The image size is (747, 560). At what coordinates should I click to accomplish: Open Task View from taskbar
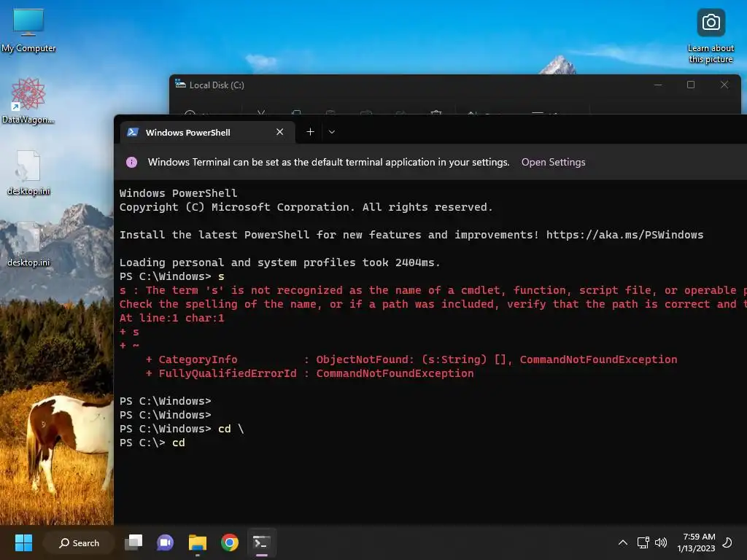(133, 542)
